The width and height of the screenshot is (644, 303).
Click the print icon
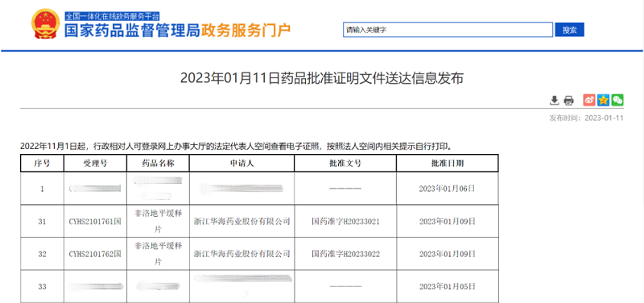click(568, 100)
